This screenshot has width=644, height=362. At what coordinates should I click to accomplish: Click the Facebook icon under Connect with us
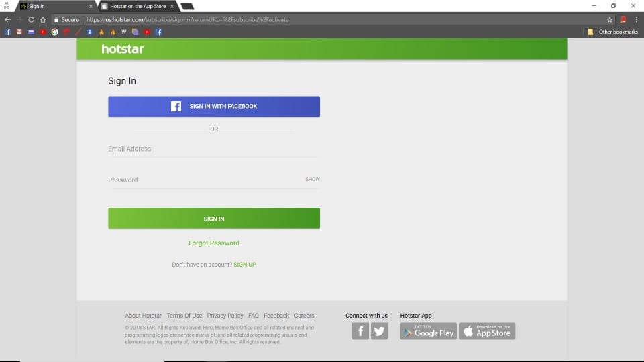(x=360, y=331)
